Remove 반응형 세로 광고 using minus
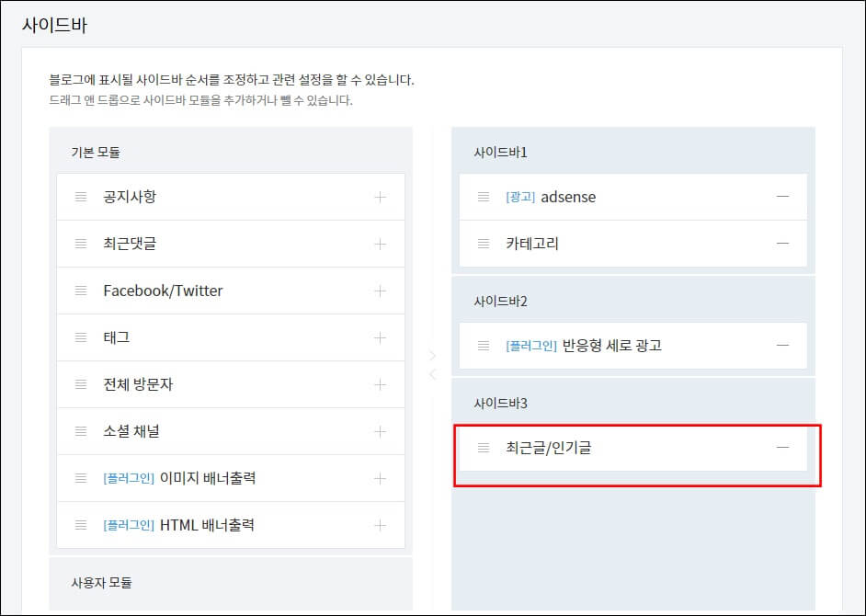 tap(783, 346)
